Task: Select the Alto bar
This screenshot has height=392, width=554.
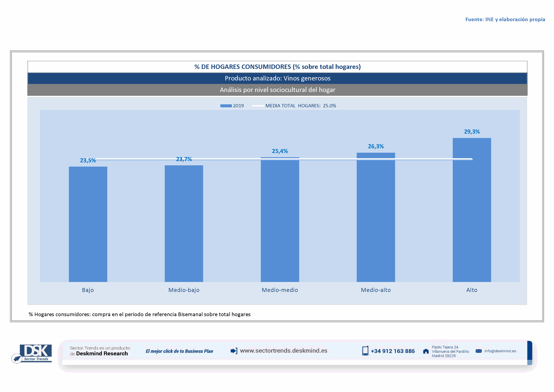Action: [x=472, y=210]
